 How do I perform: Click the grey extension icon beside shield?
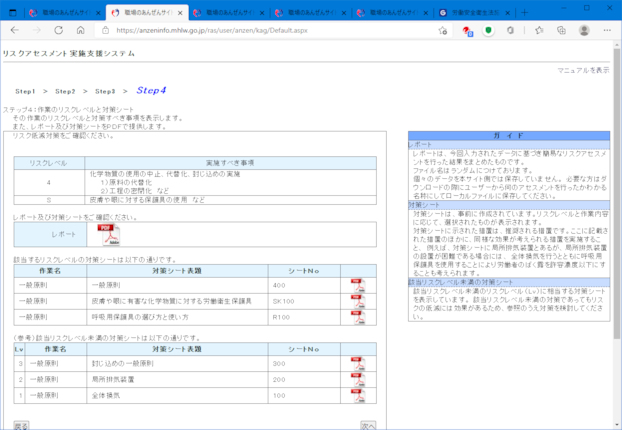(x=511, y=30)
